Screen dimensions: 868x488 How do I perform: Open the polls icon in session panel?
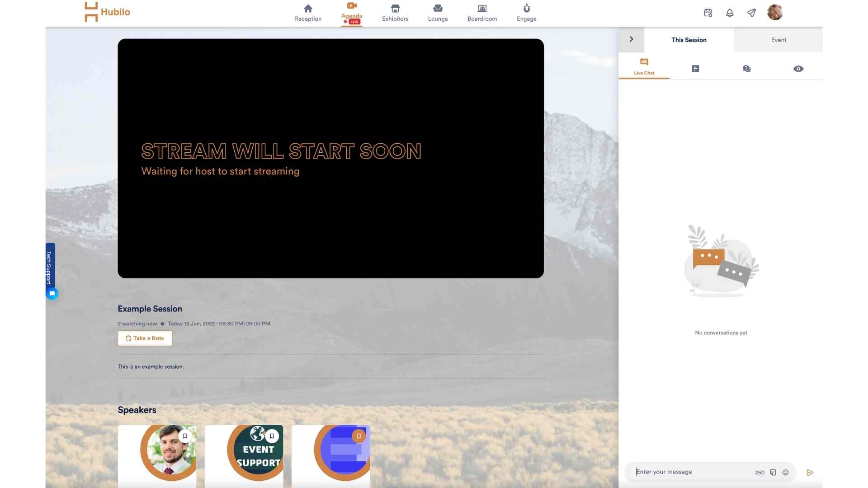[x=695, y=69]
